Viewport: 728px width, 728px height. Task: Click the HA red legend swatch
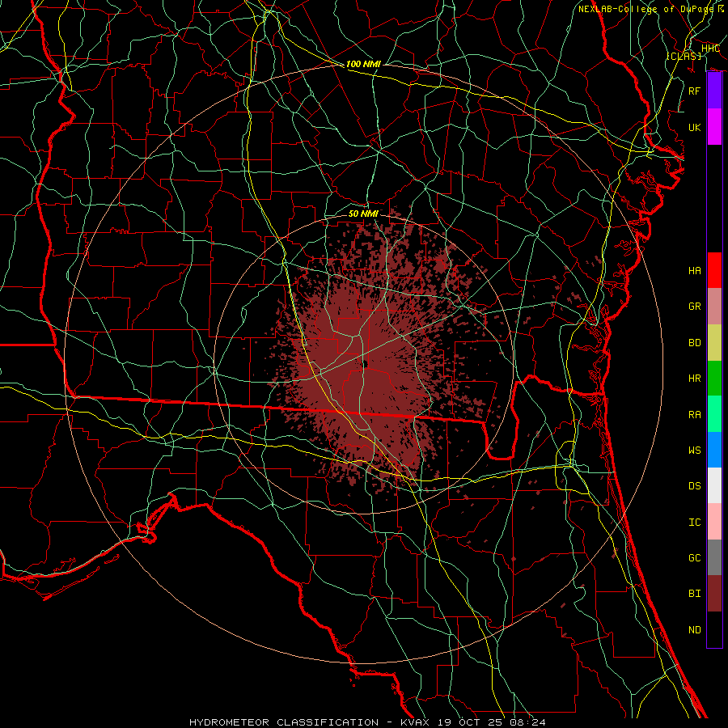click(714, 270)
